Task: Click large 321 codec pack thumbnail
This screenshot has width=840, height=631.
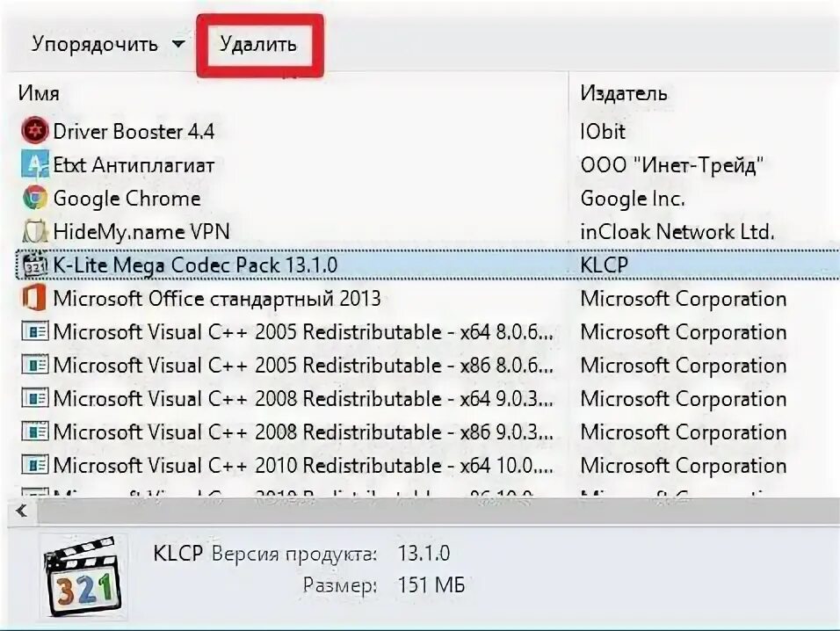Action: (x=83, y=577)
